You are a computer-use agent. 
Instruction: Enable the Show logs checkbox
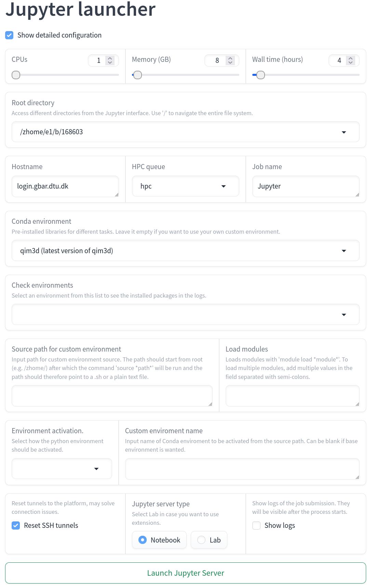click(256, 525)
